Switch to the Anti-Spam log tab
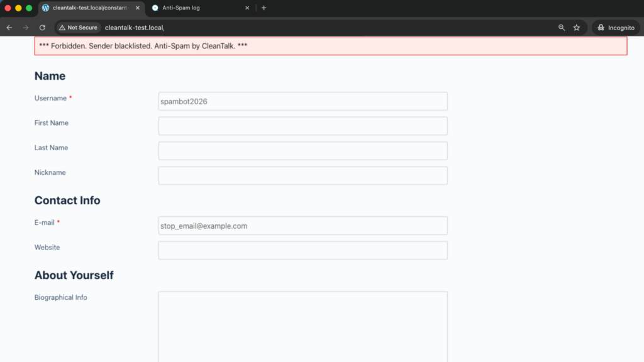The width and height of the screenshot is (644, 362). click(201, 8)
